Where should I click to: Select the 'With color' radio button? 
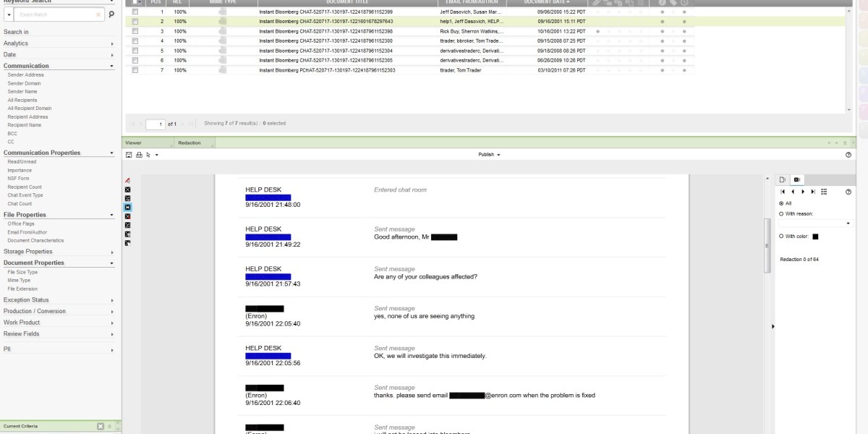pyautogui.click(x=781, y=237)
